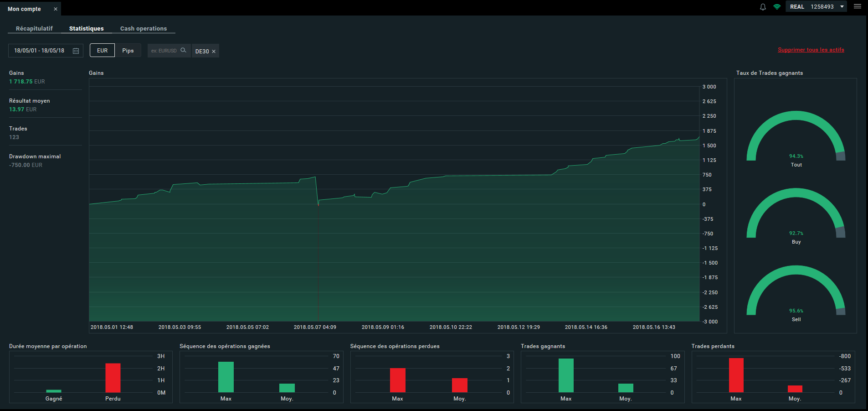868x411 pixels.
Task: Open the date range 18/05/01 - 18/05/18 picker
Action: point(46,51)
